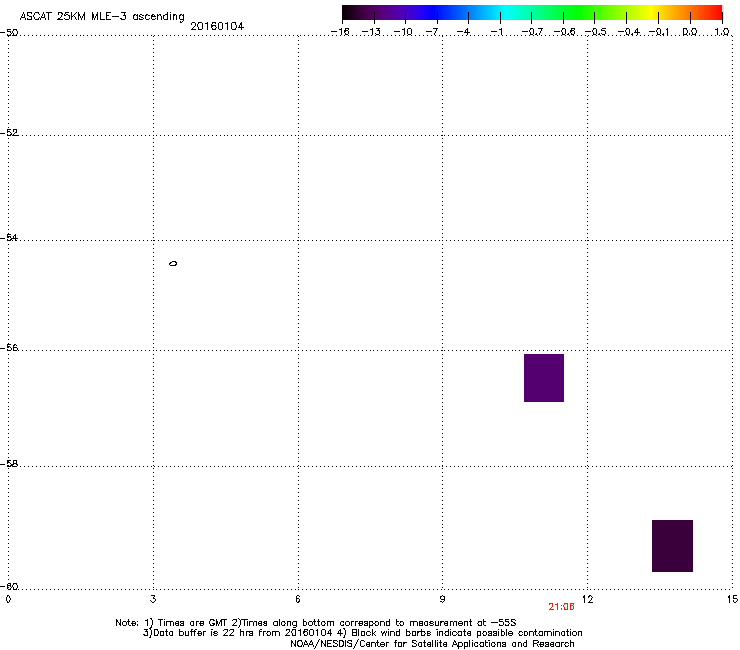Click the longitude axis label 15
This screenshot has width=740, height=650.
tap(732, 599)
